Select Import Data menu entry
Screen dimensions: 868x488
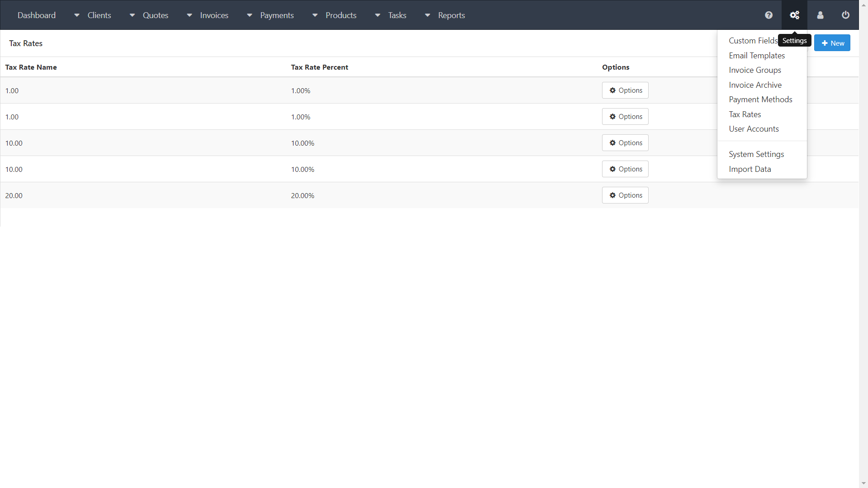click(749, 169)
